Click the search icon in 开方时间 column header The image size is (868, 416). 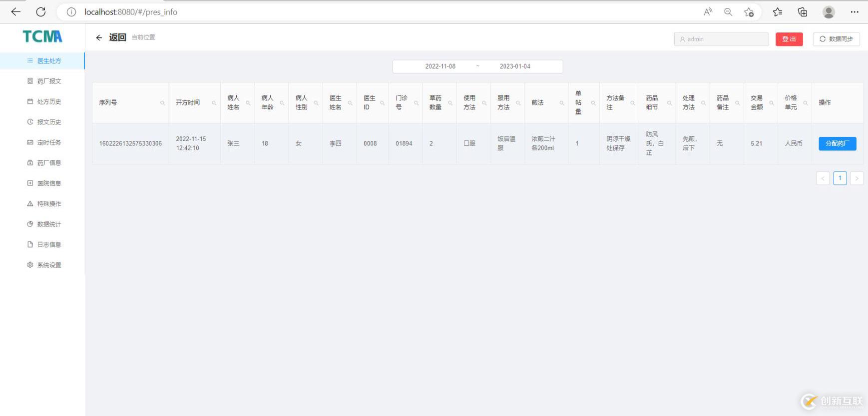[x=214, y=103]
